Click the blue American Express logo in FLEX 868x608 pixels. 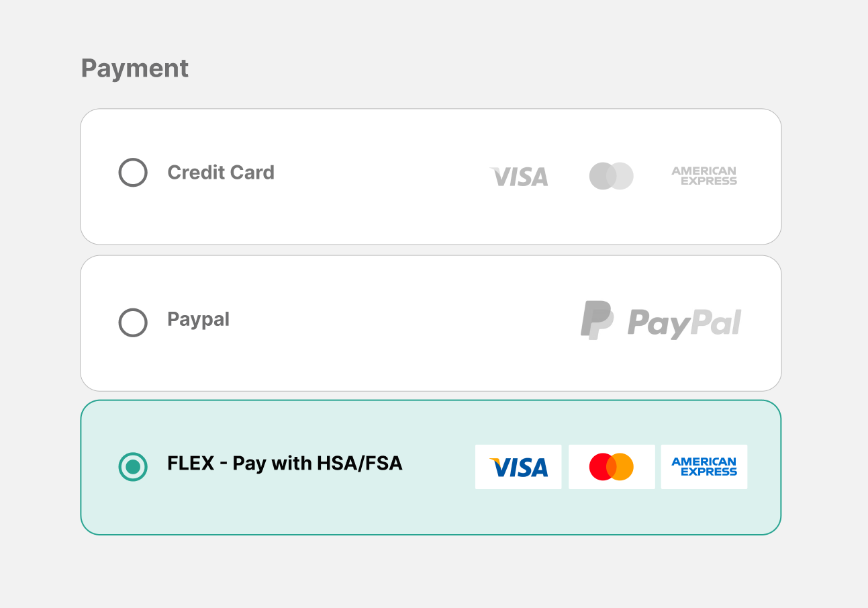tap(704, 467)
